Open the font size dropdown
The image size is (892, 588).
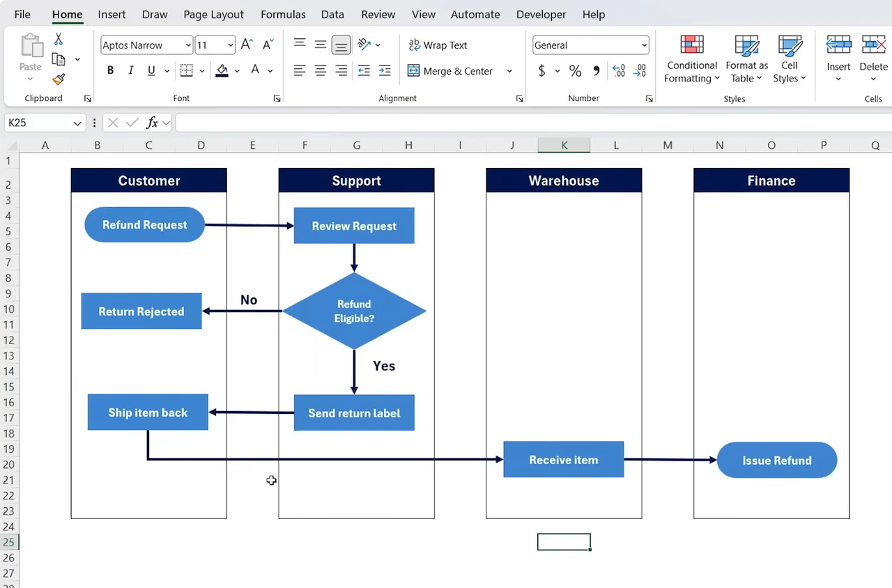(230, 45)
